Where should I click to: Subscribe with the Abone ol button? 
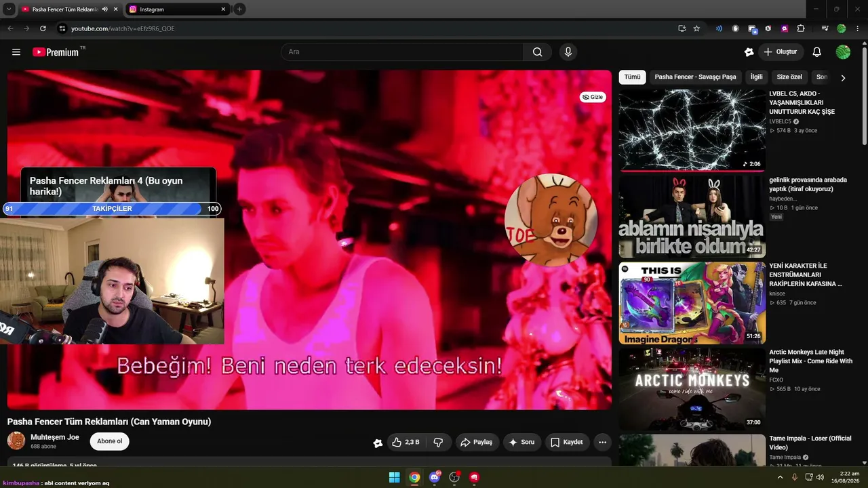pos(109,441)
